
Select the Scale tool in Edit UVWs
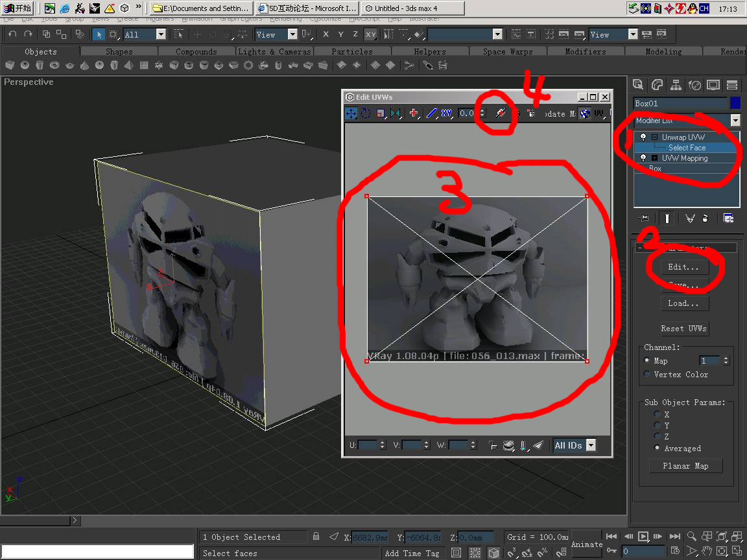[380, 113]
